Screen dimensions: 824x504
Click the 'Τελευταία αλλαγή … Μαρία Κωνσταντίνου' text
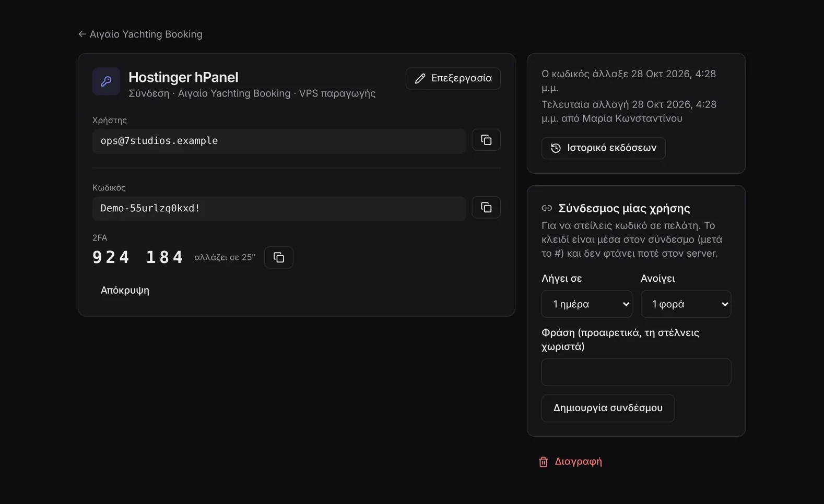[x=629, y=112]
